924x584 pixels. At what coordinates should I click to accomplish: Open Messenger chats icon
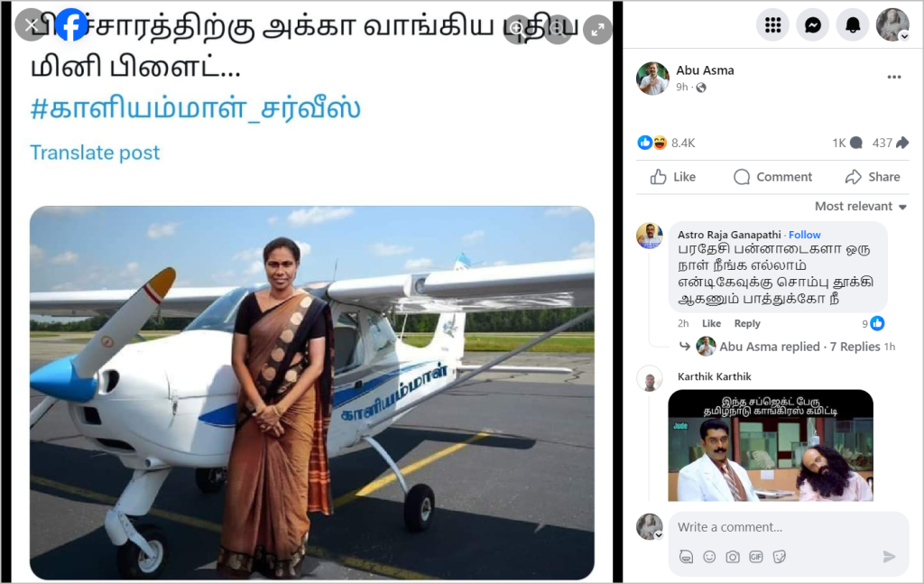tap(813, 24)
